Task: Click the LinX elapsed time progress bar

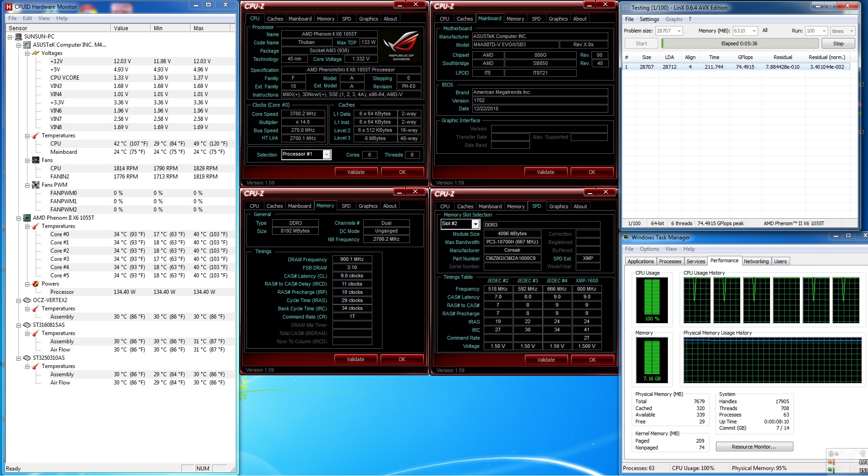Action: coord(739,43)
